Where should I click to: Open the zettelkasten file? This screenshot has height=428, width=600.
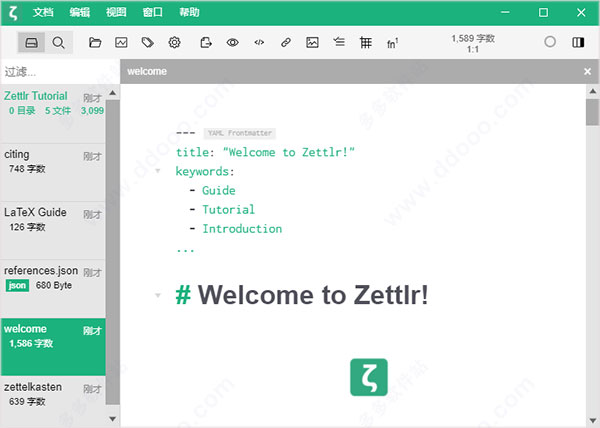click(53, 401)
